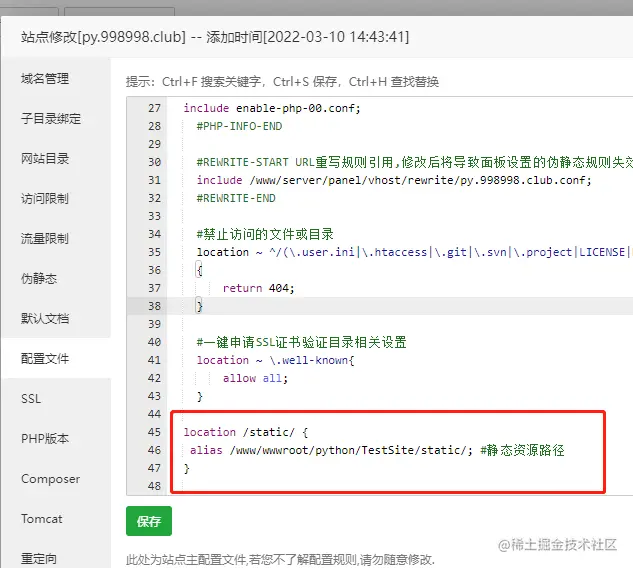Viewport: 633px width, 568px height.
Task: Click the location regex line 35
Action: point(414,252)
